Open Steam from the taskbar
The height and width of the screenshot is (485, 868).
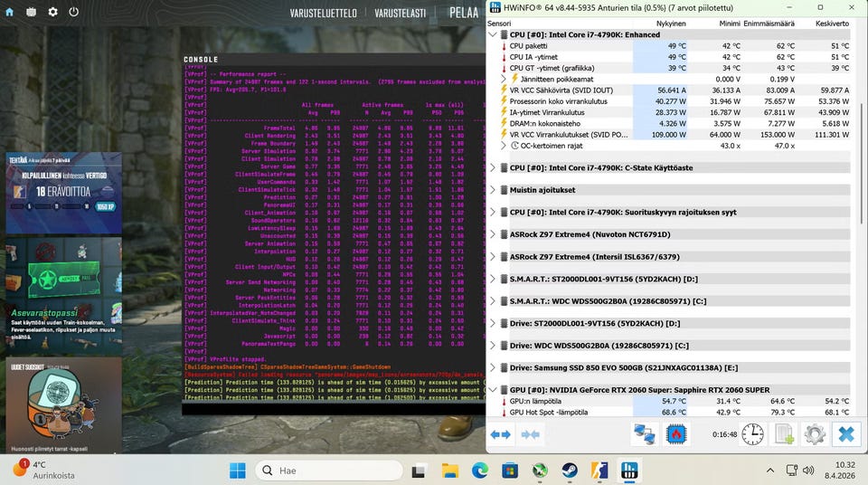(x=570, y=471)
